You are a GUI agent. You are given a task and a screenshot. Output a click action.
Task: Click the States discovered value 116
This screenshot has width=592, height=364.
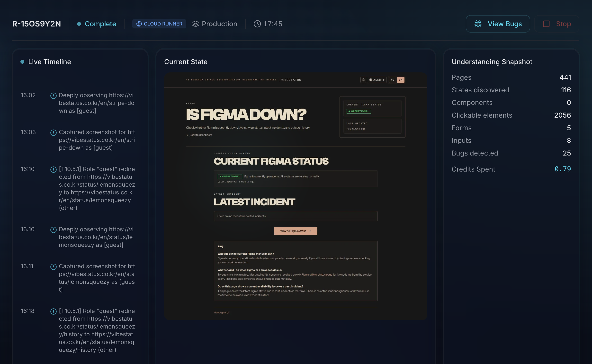point(566,90)
